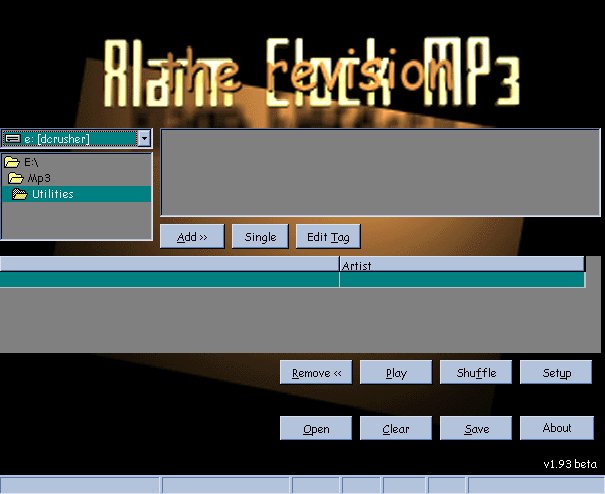This screenshot has width=605, height=494.
Task: Start playback with the Play button
Action: coord(396,372)
